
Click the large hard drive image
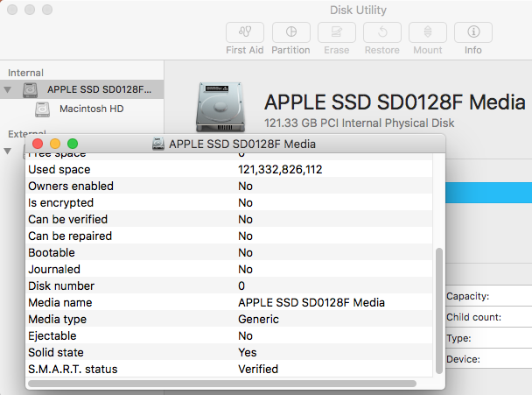point(220,107)
